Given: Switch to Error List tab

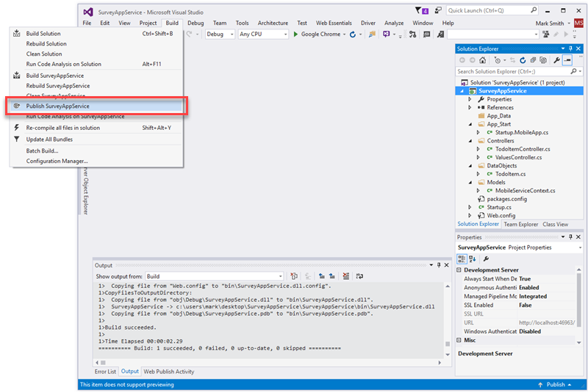Looking at the screenshot, I should pos(105,371).
